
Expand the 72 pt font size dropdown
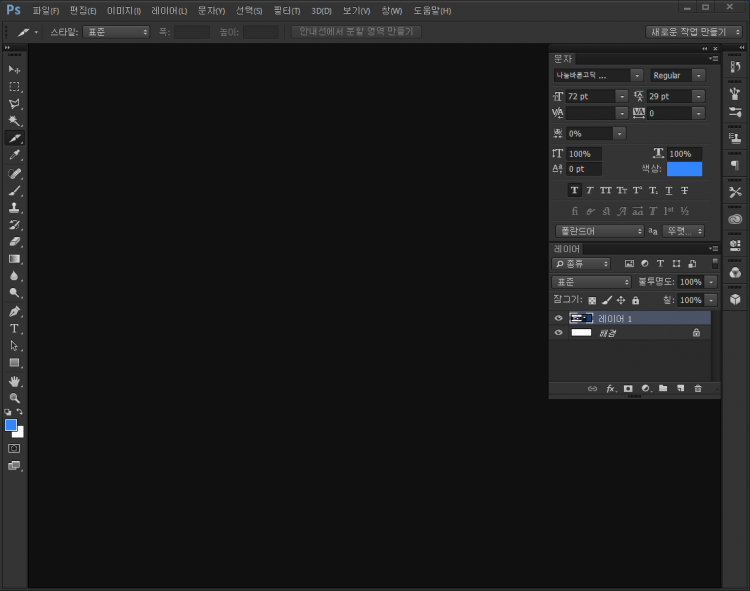(x=622, y=96)
